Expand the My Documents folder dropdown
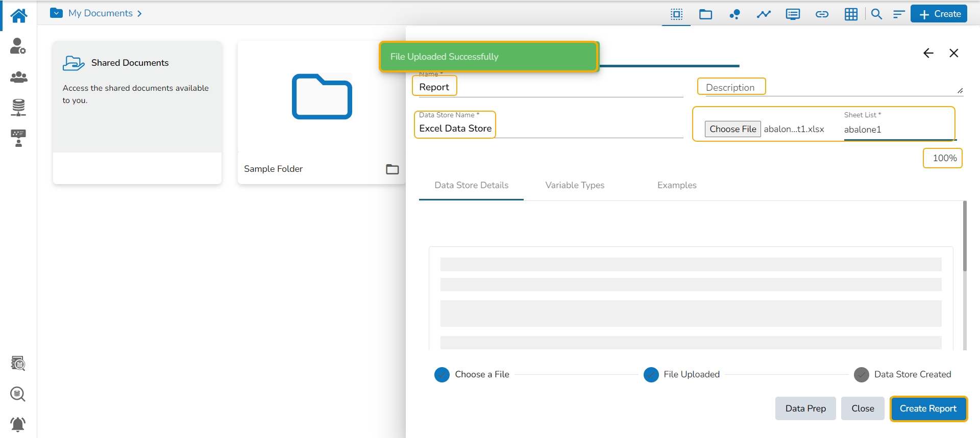 coord(57,13)
